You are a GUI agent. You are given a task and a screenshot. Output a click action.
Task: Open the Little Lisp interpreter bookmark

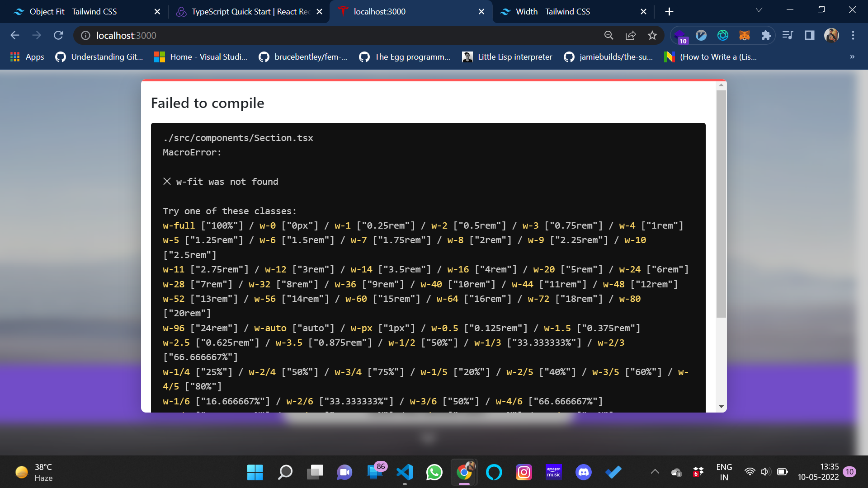coord(506,57)
